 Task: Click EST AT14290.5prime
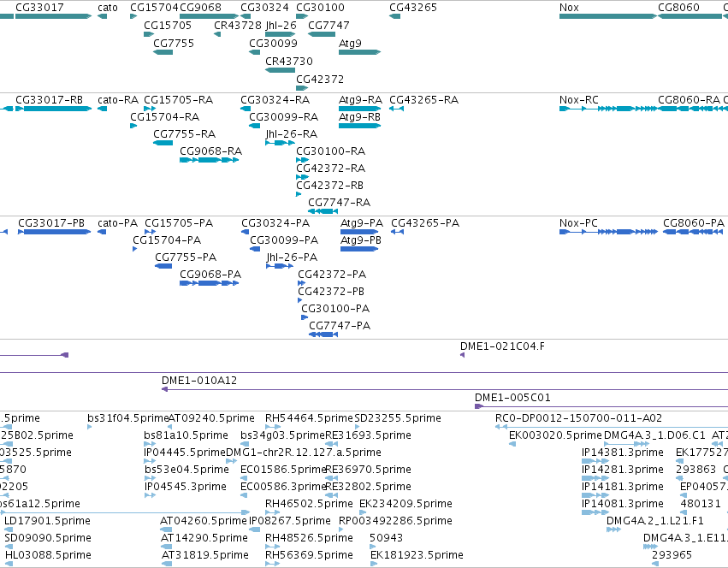tap(166, 547)
